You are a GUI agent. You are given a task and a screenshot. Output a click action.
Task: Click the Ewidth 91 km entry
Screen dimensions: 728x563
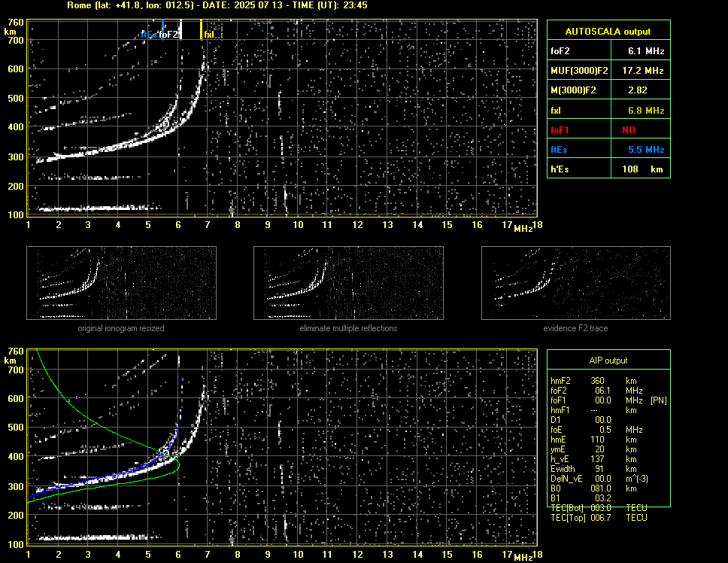593,469
